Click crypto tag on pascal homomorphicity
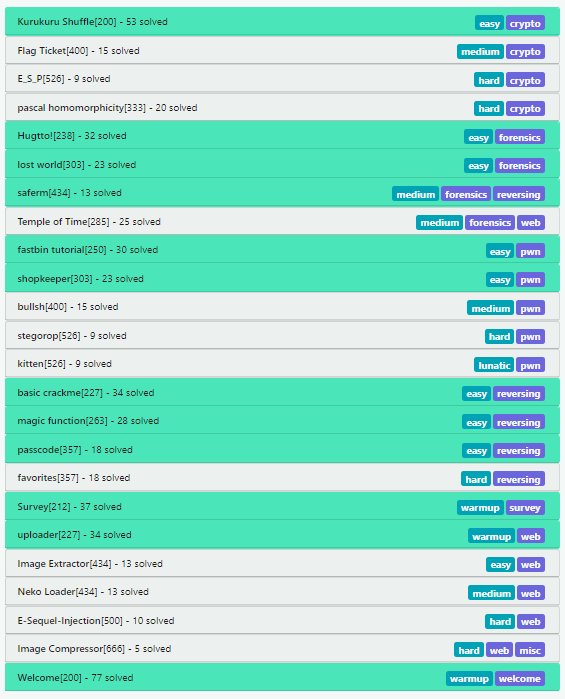Screen dimensions: 565x699 tap(525, 109)
